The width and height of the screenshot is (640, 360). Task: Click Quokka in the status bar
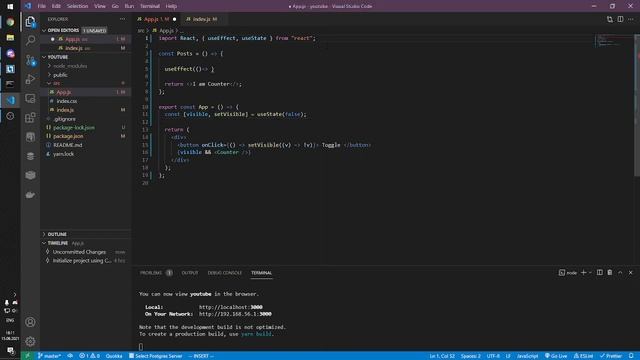114,356
